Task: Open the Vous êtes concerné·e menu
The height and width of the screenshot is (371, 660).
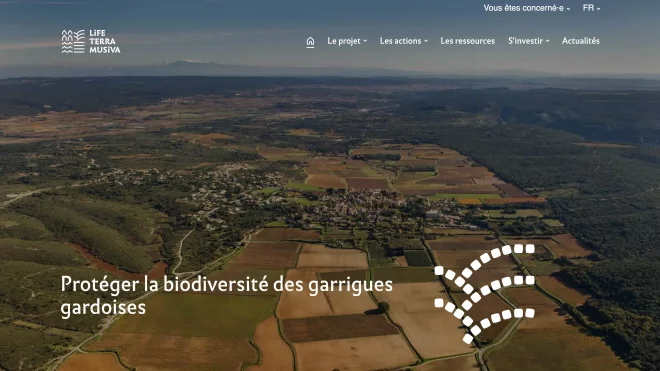Action: click(x=527, y=8)
